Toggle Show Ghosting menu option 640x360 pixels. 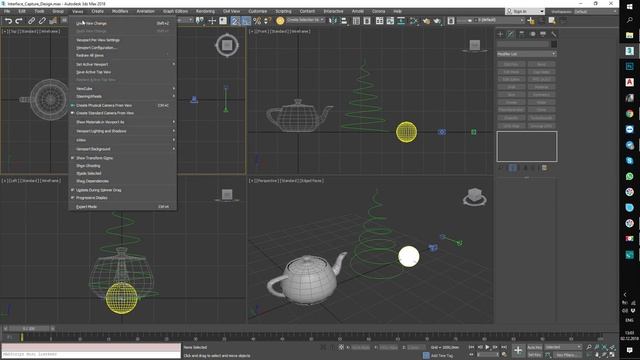[x=122, y=166]
